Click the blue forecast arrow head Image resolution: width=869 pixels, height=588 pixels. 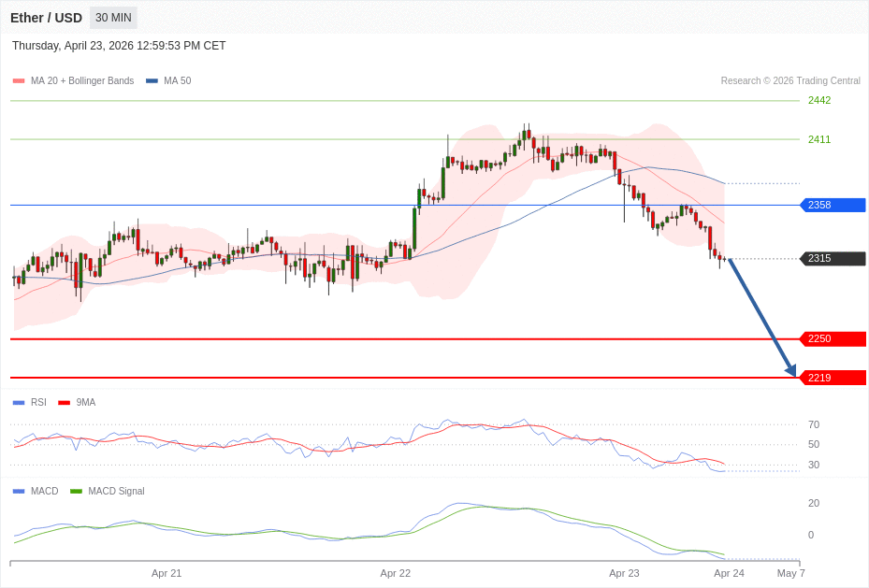click(790, 370)
